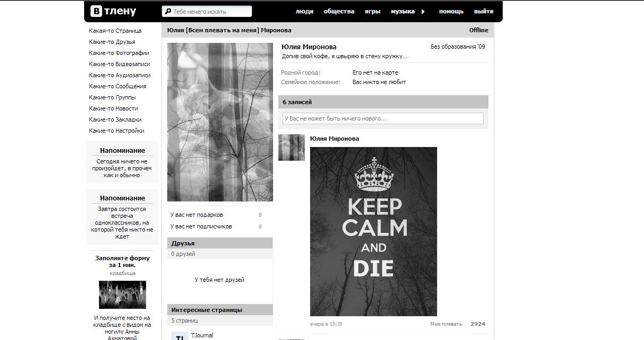
Task: Click the 'У тебя нет друзей' message
Action: click(220, 280)
